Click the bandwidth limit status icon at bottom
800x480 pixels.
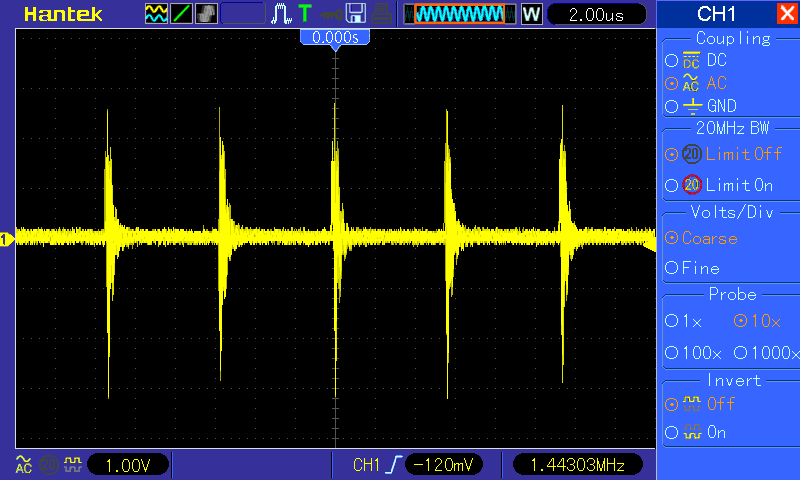pos(49,465)
